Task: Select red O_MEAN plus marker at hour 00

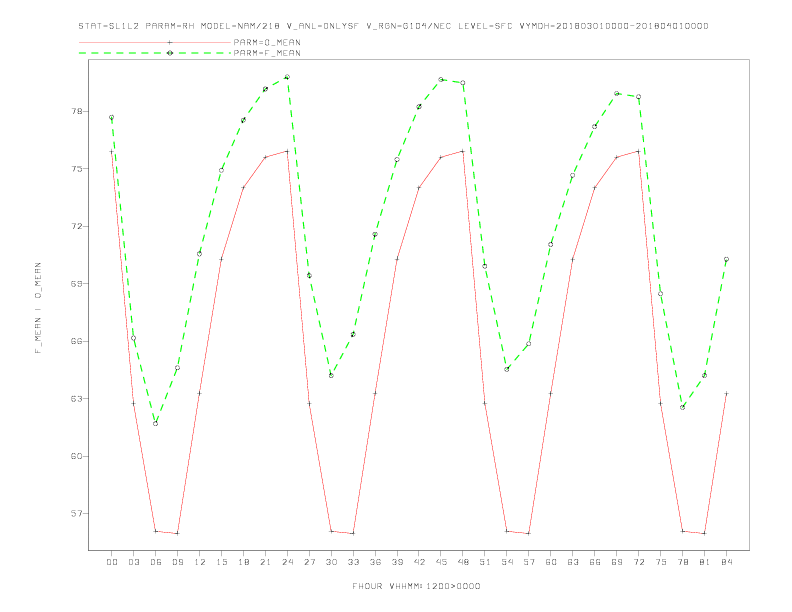Action: (112, 151)
